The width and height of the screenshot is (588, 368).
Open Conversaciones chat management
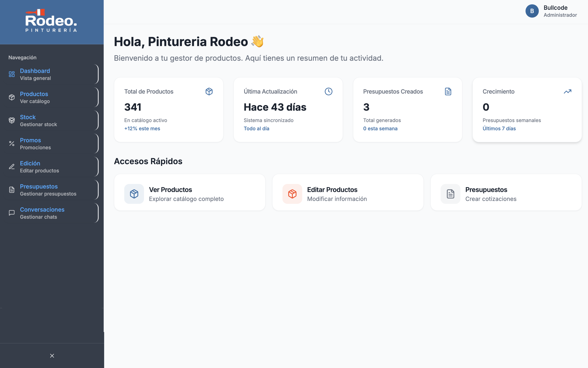click(51, 213)
